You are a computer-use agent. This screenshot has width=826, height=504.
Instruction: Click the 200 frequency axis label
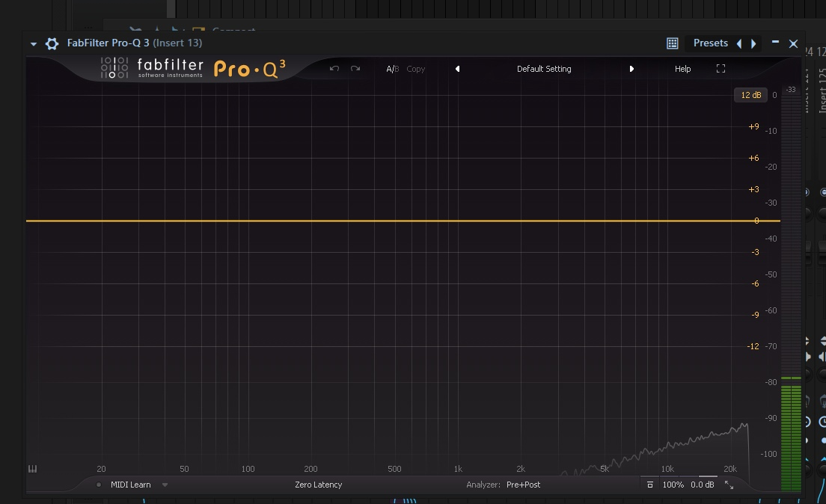point(310,469)
